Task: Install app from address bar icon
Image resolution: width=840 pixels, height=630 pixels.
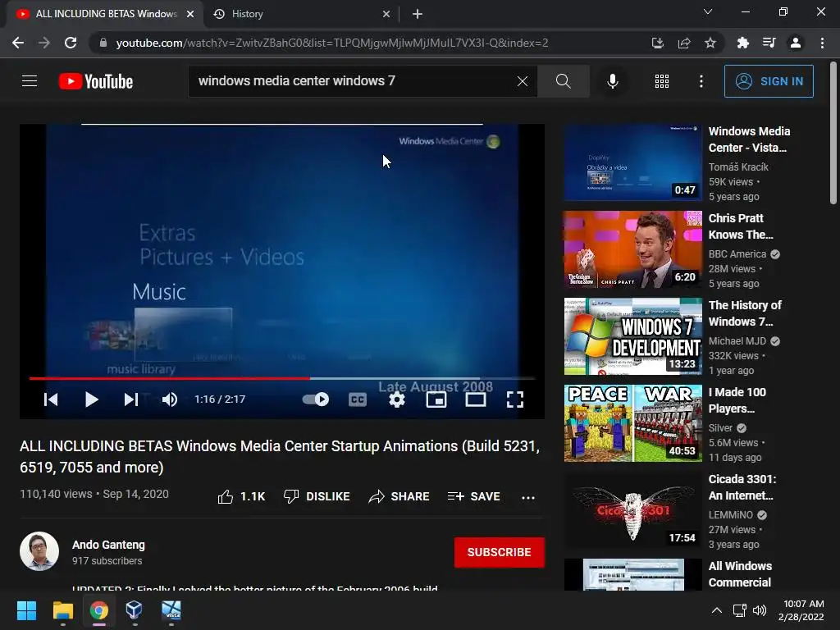Action: 657,43
